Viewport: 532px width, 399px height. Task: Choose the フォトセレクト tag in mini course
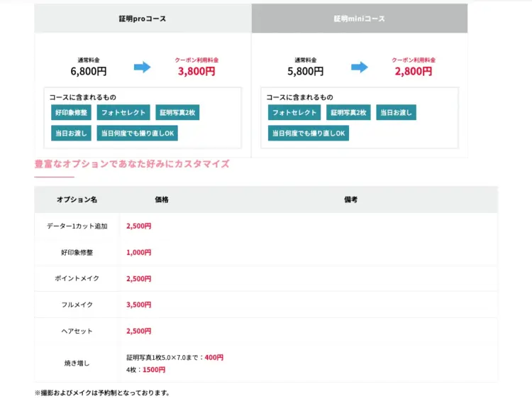[x=294, y=112]
